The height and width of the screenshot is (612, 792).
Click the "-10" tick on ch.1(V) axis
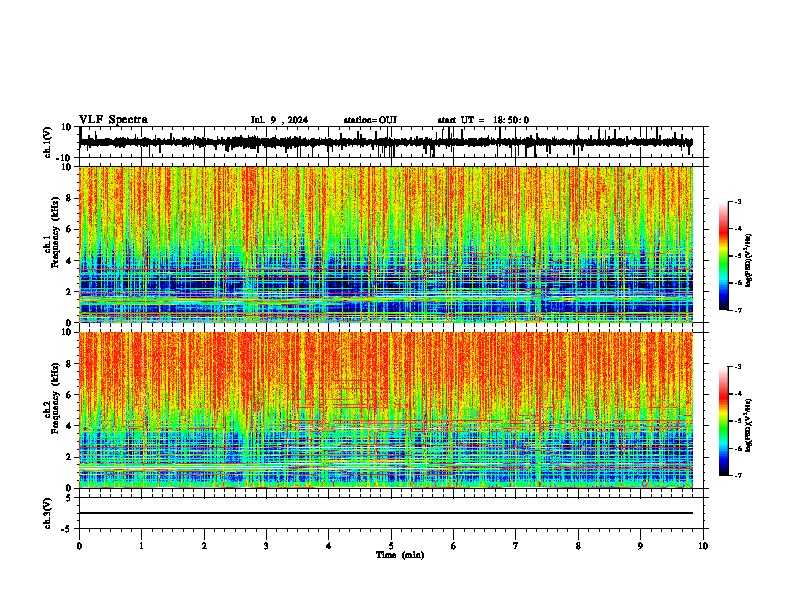click(x=64, y=158)
